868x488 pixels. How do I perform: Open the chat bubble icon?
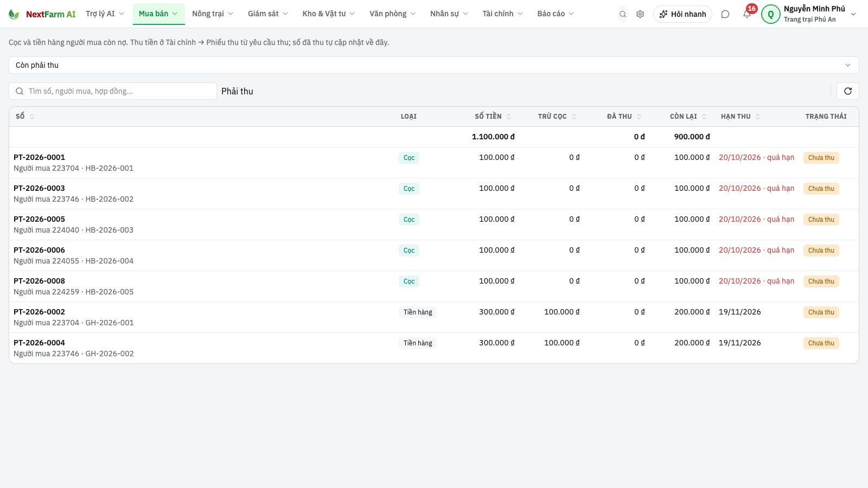coord(725,14)
